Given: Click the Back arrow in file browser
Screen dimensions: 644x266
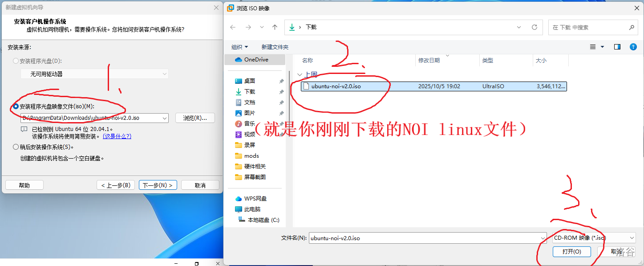Looking at the screenshot, I should click(x=233, y=27).
